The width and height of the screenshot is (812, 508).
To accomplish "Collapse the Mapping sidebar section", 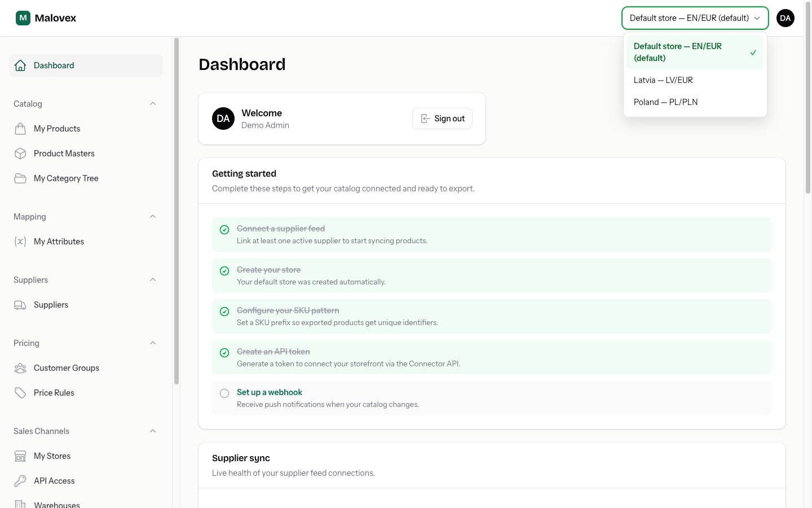I will [x=153, y=217].
